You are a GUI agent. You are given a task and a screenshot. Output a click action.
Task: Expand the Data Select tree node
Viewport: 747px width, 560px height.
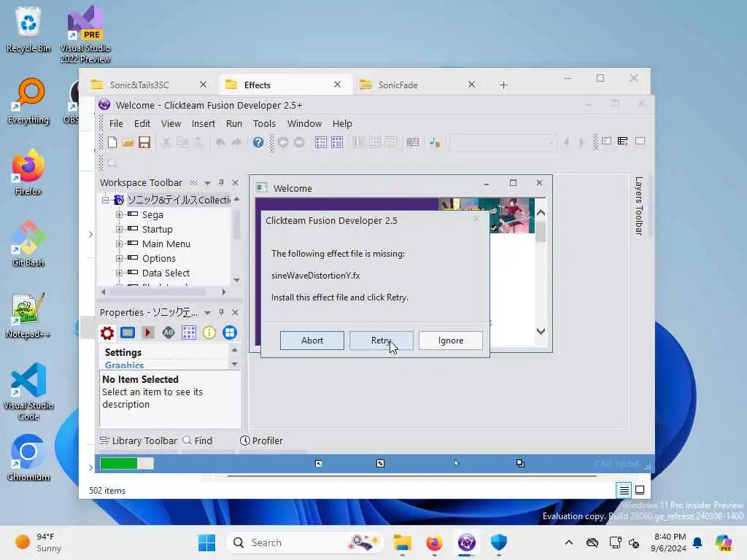(119, 273)
